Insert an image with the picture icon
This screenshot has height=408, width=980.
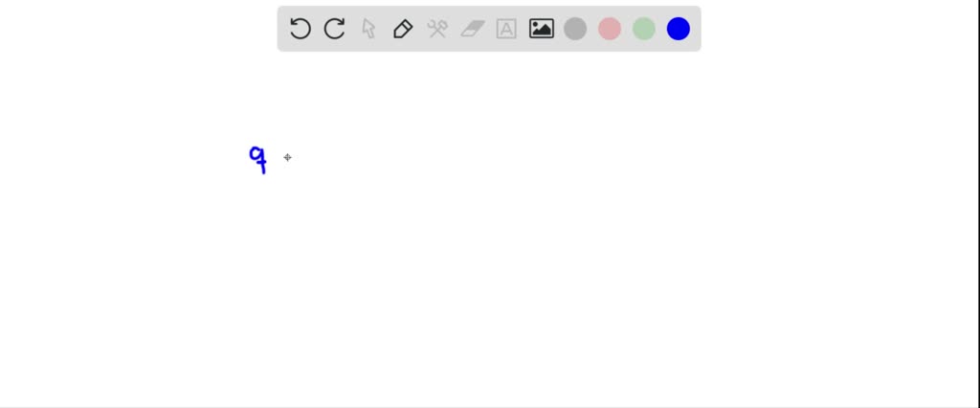[542, 29]
